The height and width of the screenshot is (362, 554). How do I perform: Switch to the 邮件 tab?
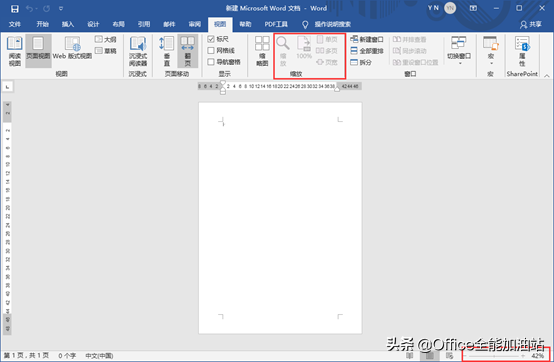(169, 24)
